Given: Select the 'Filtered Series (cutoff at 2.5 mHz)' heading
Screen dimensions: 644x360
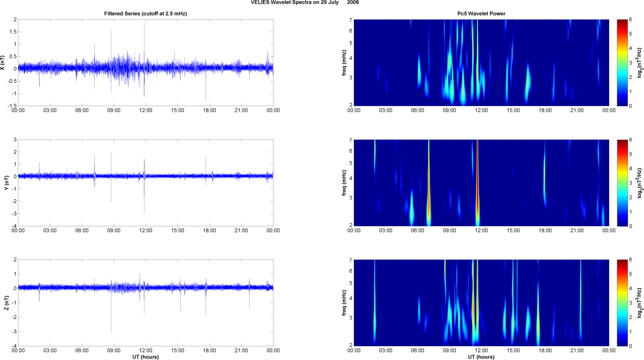Looking at the screenshot, I should 146,14.
